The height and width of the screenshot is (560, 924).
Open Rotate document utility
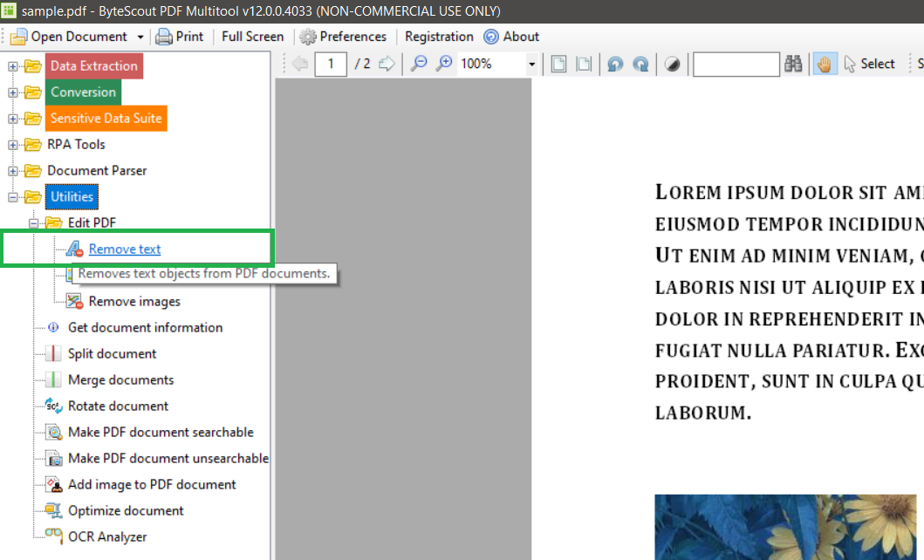pos(118,406)
